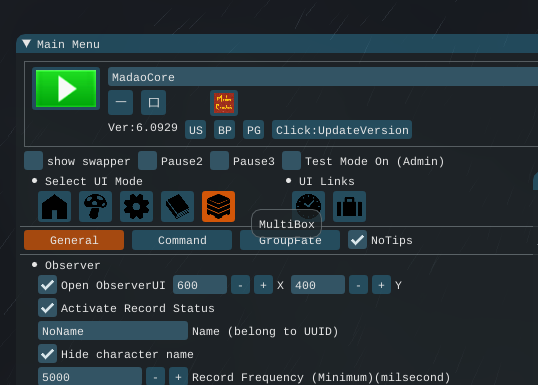
Task: Disable the NoTips checkbox
Action: (x=357, y=240)
